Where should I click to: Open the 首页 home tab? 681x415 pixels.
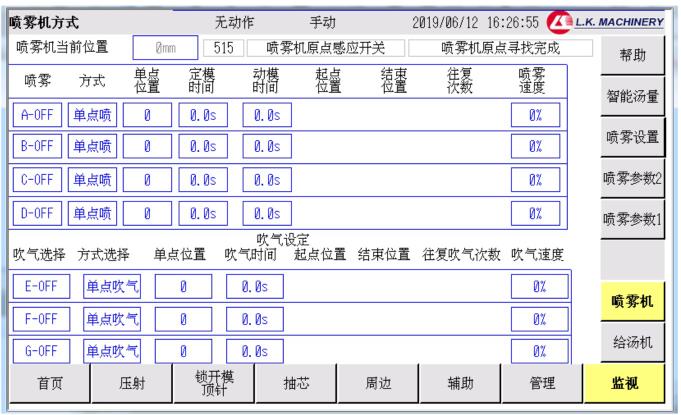(x=50, y=383)
